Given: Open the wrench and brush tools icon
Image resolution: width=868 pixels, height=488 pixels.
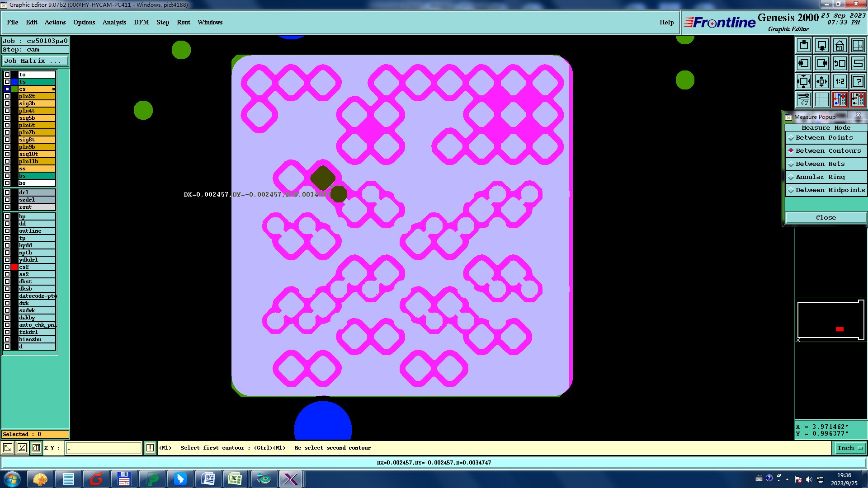Looking at the screenshot, I should coord(803,99).
